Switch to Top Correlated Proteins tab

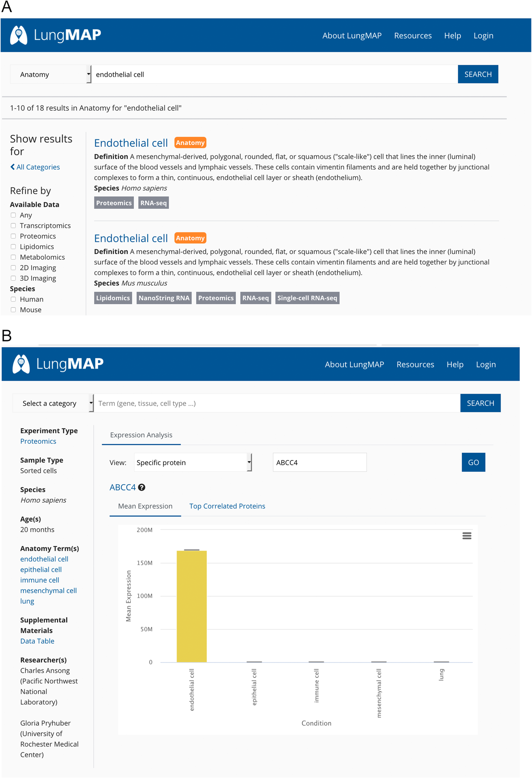(227, 506)
